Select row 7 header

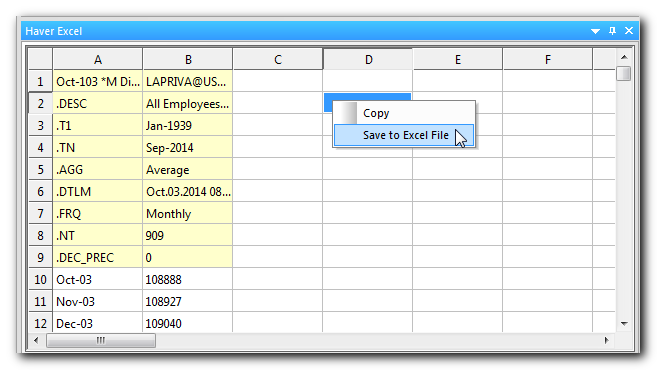[x=40, y=214]
